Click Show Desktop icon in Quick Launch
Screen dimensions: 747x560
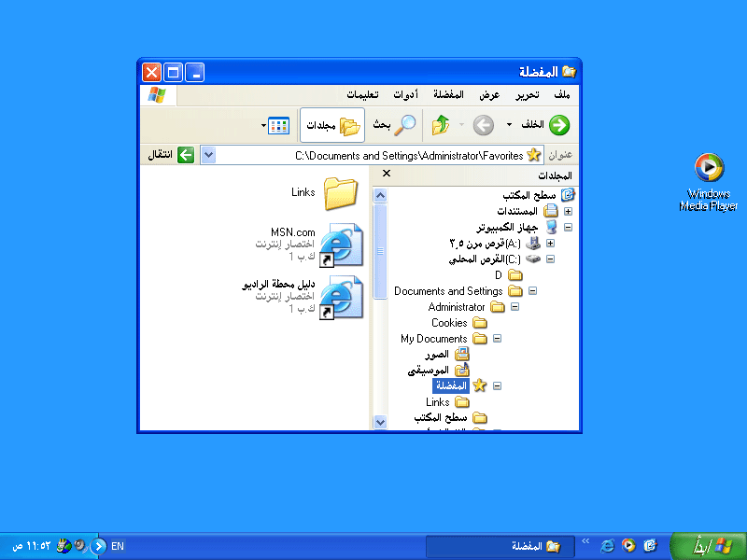click(650, 546)
